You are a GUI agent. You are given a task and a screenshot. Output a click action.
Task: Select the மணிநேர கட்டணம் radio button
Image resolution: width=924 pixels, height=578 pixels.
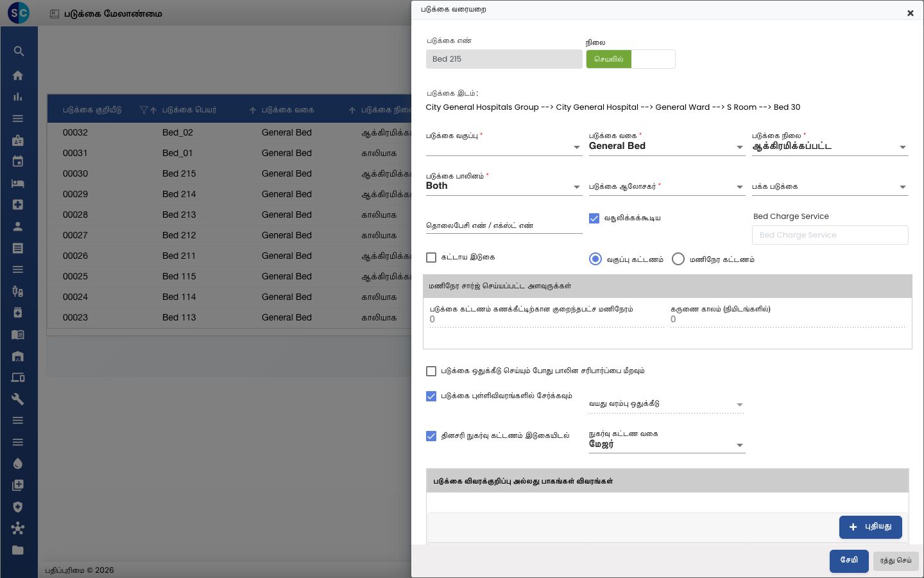click(x=678, y=259)
